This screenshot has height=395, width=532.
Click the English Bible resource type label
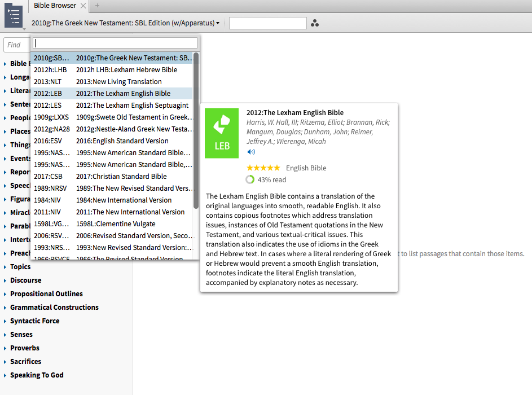[x=306, y=168]
